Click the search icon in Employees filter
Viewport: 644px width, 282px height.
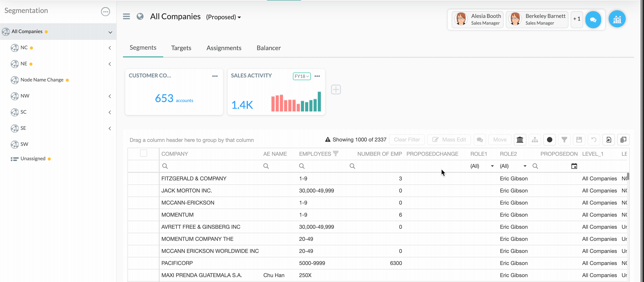point(302,166)
